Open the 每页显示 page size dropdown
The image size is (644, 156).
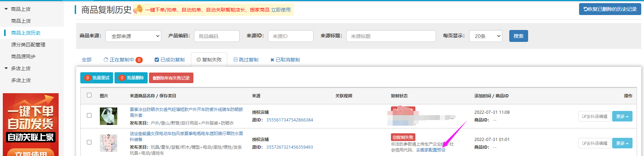click(x=486, y=36)
